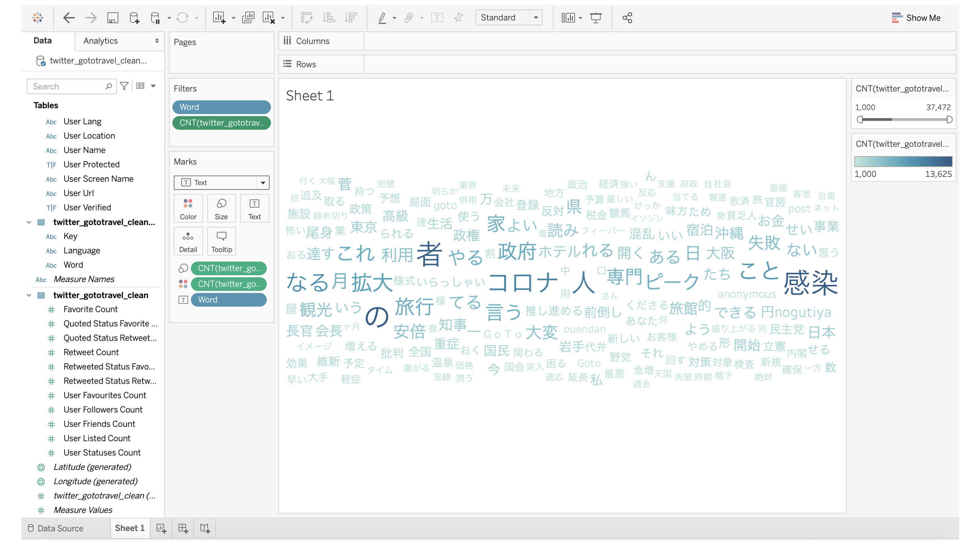Select the Measure Names field

click(x=84, y=279)
